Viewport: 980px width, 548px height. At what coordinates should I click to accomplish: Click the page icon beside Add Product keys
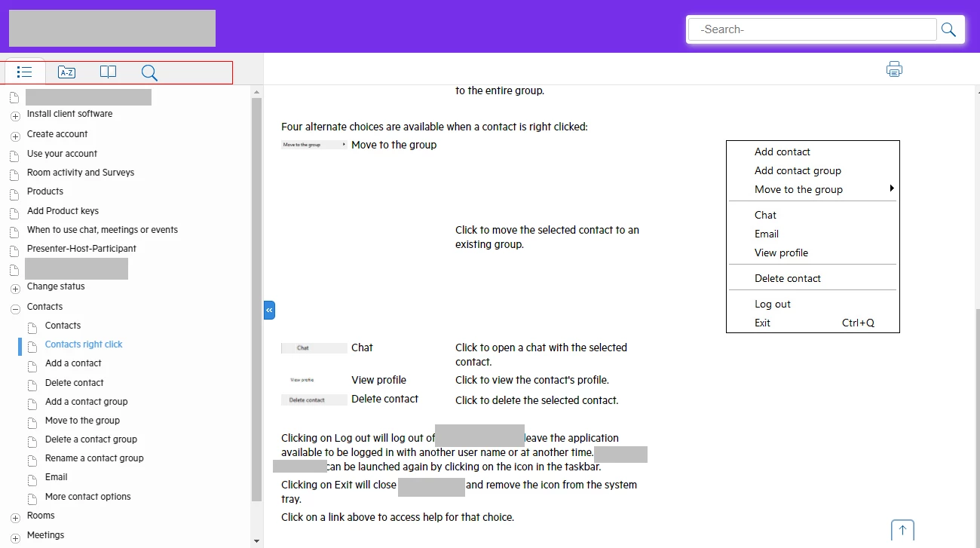pos(14,213)
